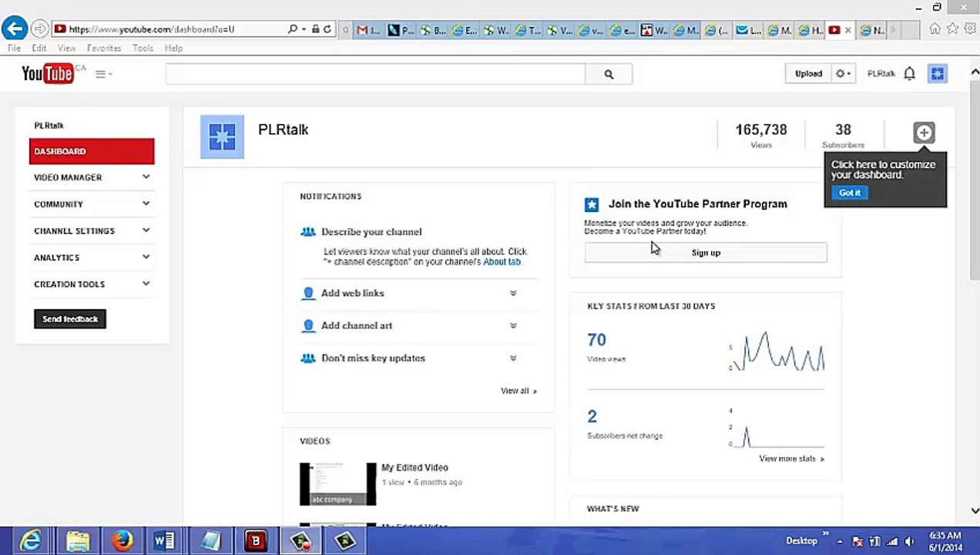The height and width of the screenshot is (555, 980).
Task: Open the red B app on taskbar
Action: click(255, 541)
